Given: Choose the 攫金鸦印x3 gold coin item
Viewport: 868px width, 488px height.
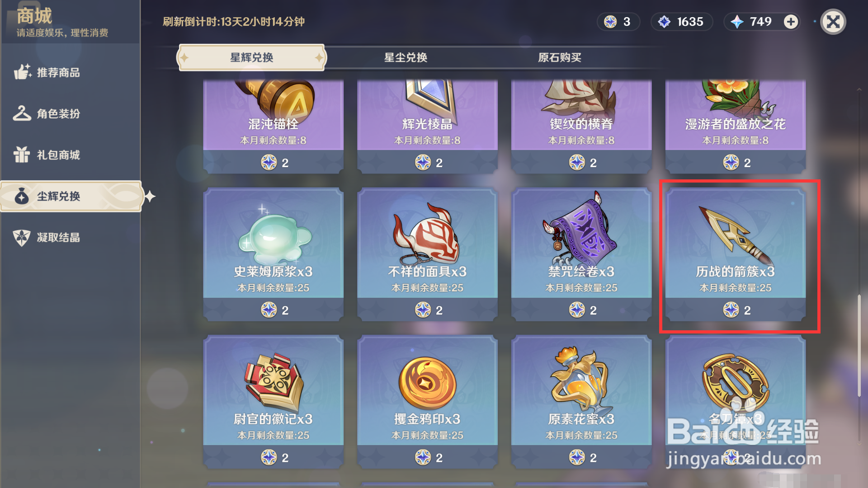Looking at the screenshot, I should [427, 402].
